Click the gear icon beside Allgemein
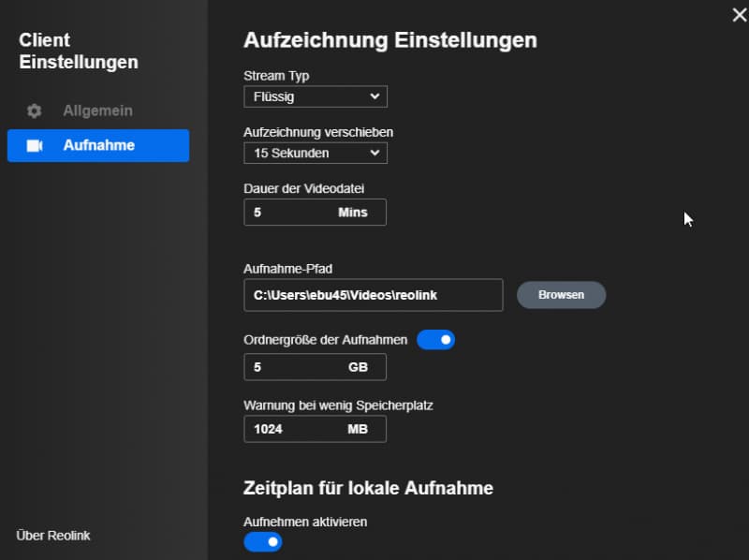Screen dimensions: 749x560 34,111
